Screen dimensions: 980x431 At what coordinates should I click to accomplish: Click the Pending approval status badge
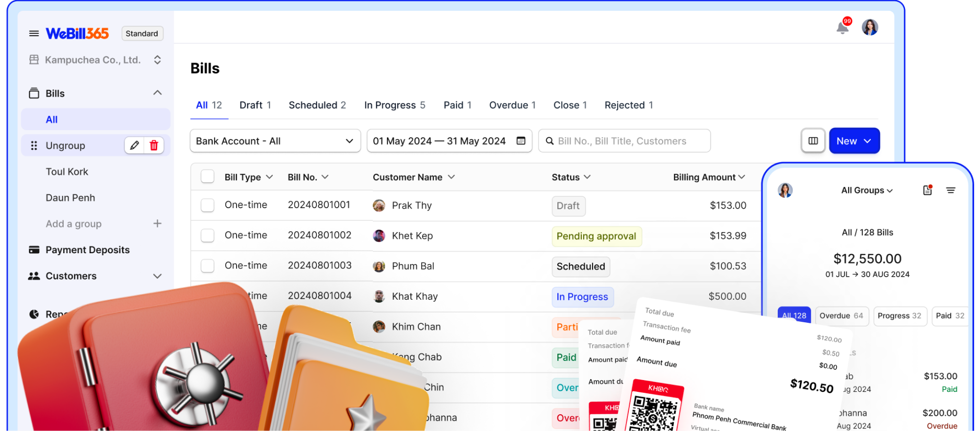click(596, 236)
